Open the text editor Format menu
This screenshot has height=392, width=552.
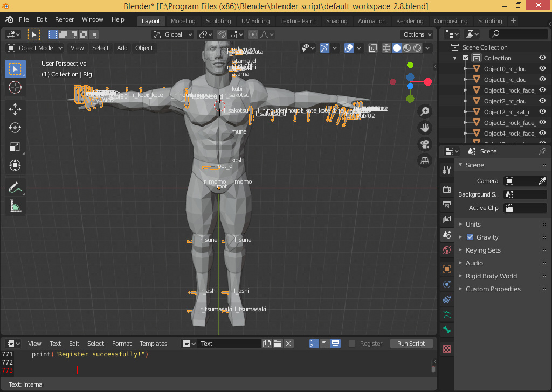point(122,344)
